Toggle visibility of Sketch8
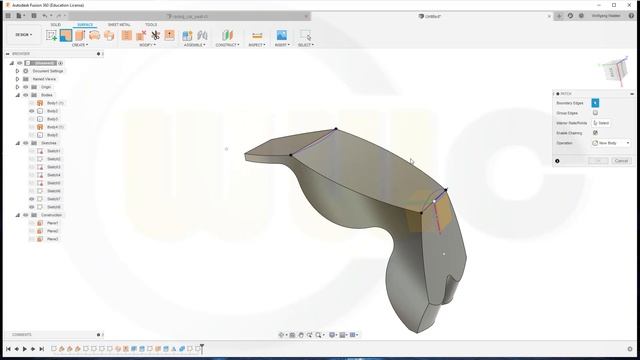640x360 pixels. click(x=32, y=207)
